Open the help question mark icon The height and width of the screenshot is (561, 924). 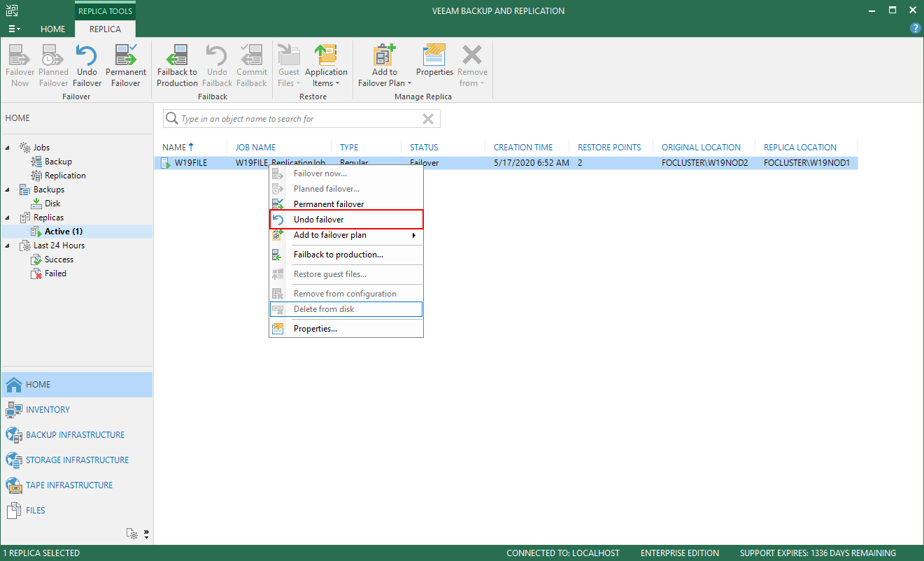point(915,29)
